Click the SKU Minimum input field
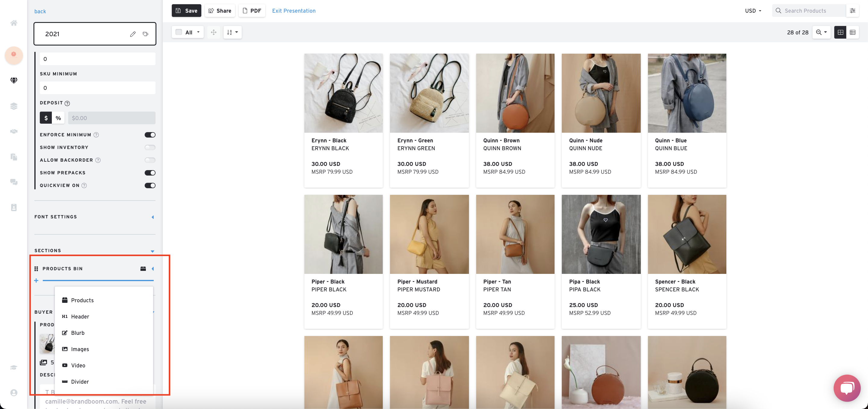The image size is (868, 409). (98, 88)
